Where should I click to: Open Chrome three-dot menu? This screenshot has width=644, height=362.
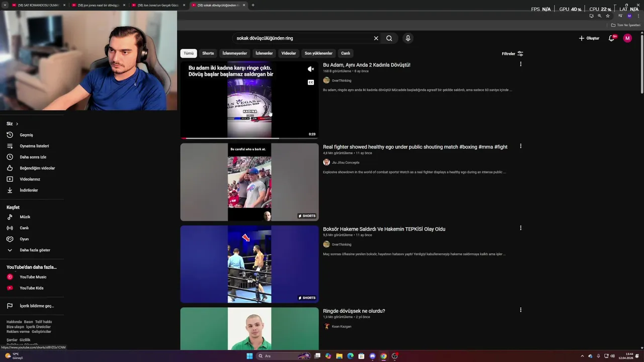638,16
